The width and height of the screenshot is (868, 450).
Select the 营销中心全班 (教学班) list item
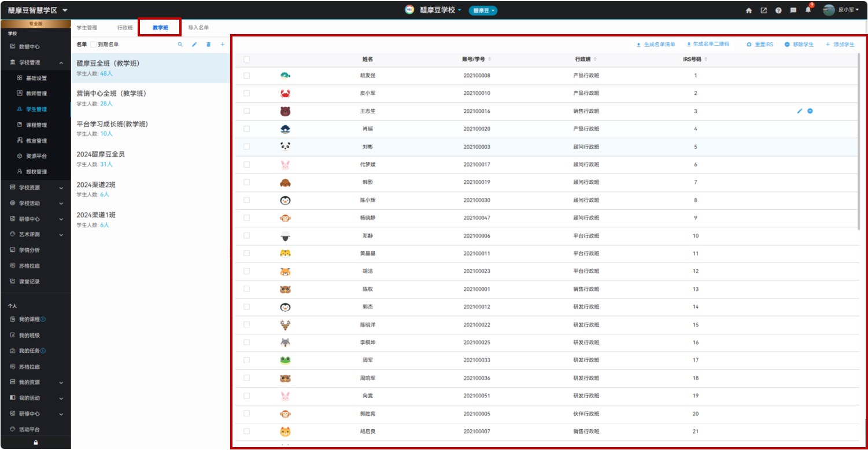(x=111, y=94)
